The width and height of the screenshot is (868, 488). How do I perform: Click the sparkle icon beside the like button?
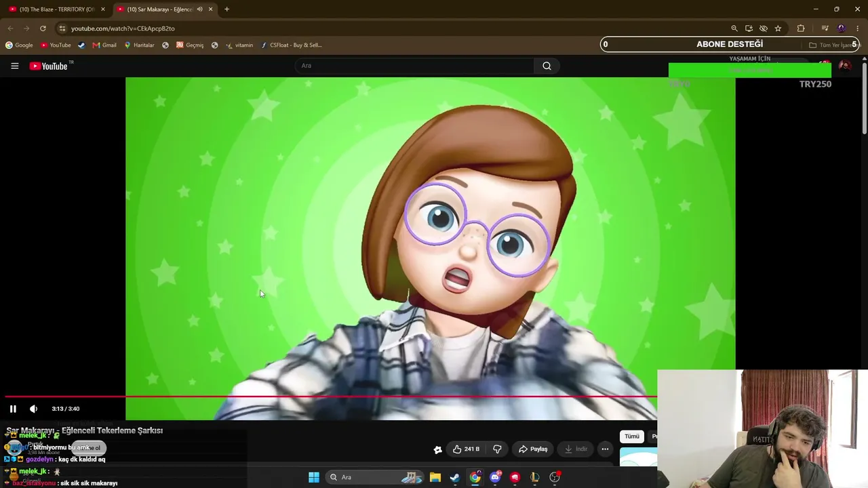click(438, 449)
